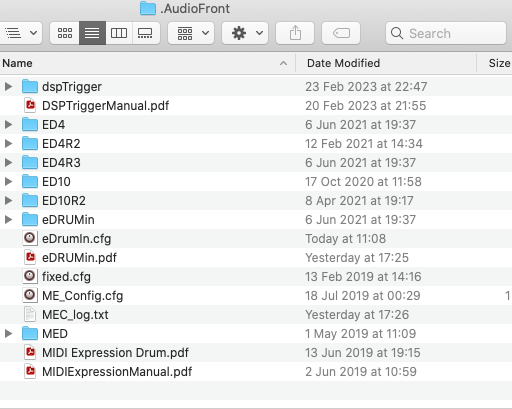Expand the MED folder

coord(9,334)
